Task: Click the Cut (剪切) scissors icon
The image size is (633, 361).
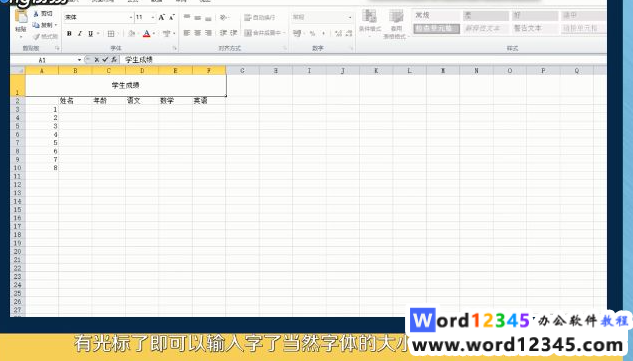Action: coord(36,14)
